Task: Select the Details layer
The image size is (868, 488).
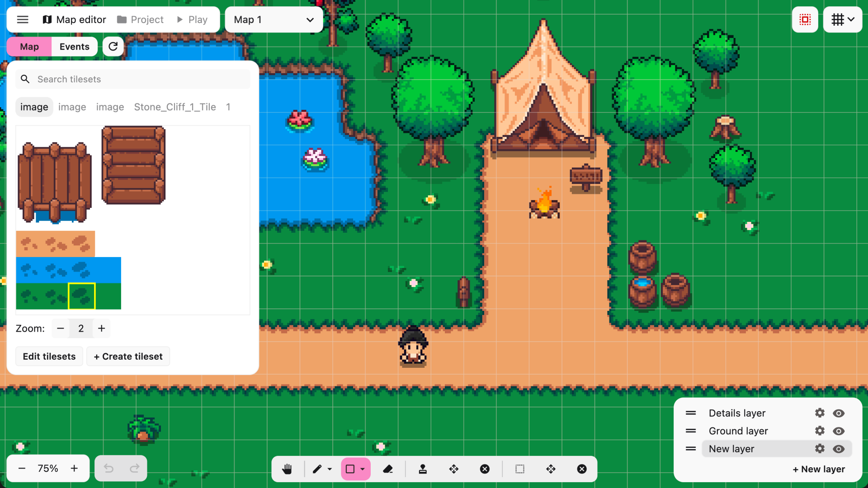Action: click(737, 413)
